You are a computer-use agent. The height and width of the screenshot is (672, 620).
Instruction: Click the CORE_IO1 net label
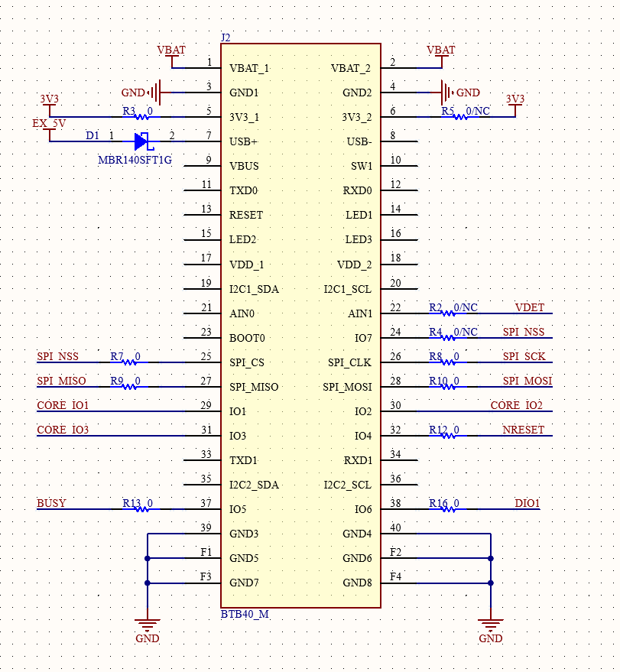[63, 405]
